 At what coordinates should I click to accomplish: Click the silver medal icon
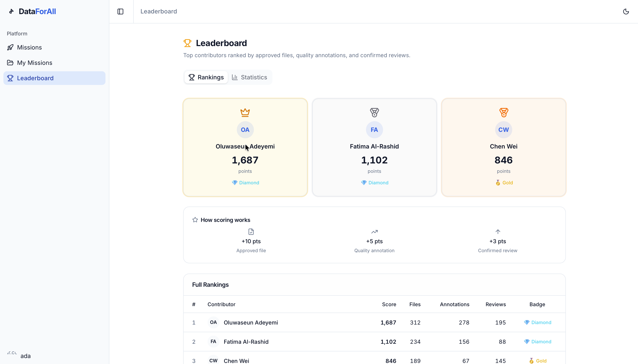pos(374,112)
